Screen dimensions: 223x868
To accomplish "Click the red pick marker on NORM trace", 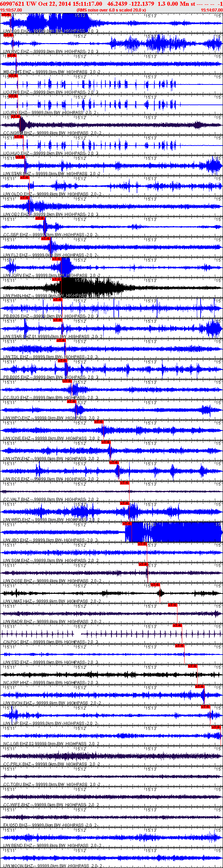I will click(x=16, y=116).
